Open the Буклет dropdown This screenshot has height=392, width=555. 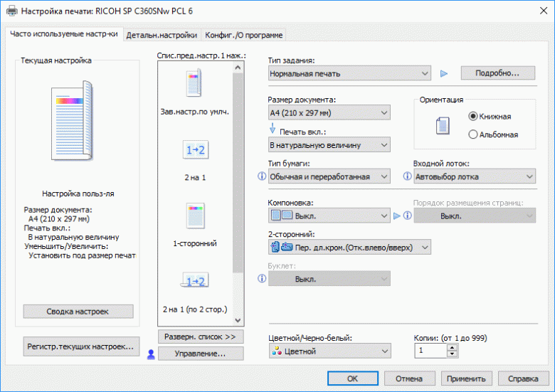[329, 279]
